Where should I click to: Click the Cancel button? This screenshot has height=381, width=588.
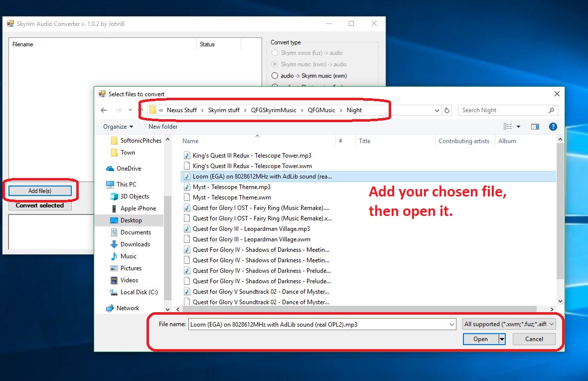click(x=534, y=339)
